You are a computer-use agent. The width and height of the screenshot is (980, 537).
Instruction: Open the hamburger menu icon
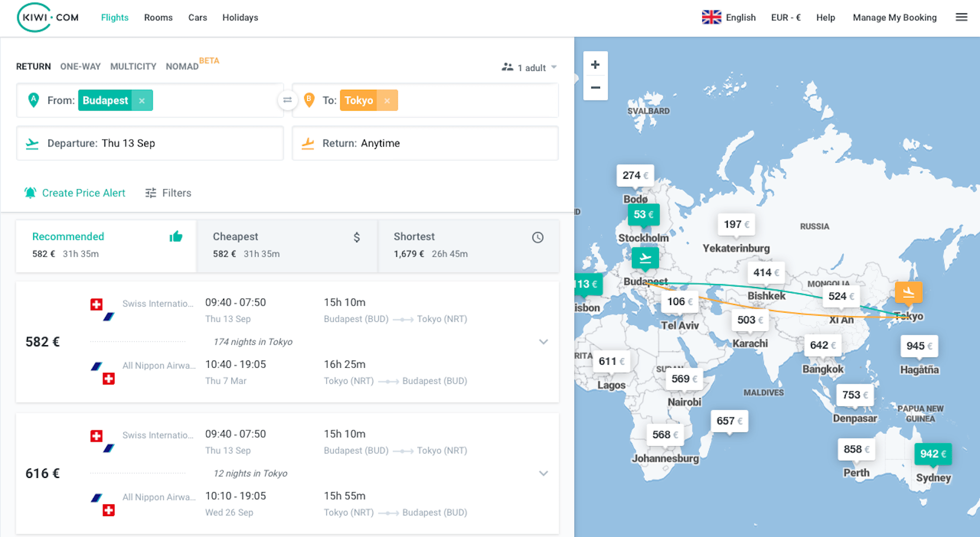click(x=961, y=17)
